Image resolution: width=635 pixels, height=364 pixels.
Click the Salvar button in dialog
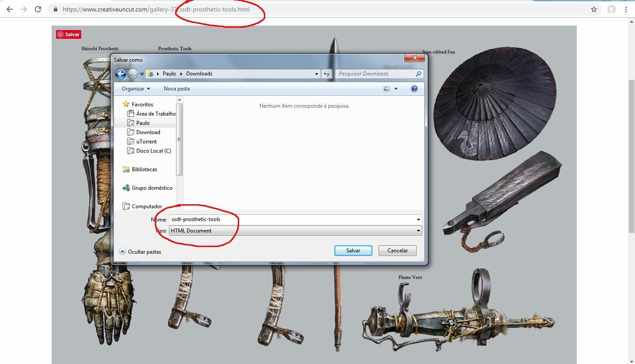[x=353, y=251]
